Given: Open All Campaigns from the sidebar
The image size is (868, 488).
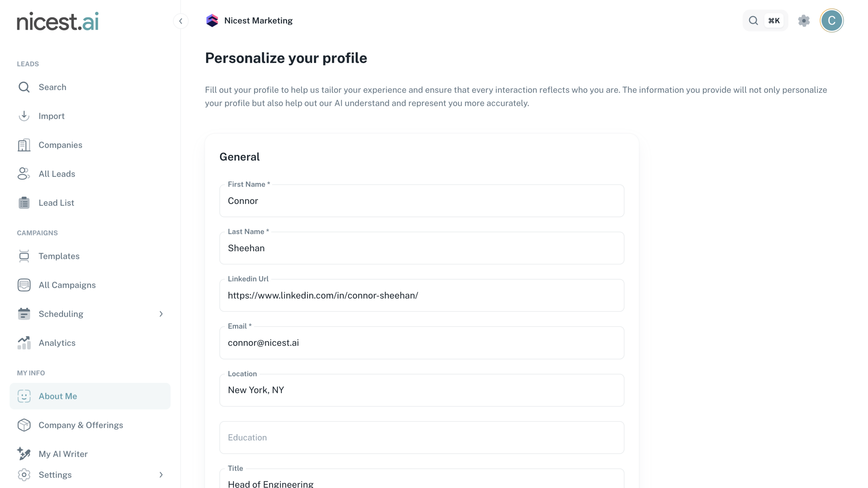Looking at the screenshot, I should (x=67, y=285).
